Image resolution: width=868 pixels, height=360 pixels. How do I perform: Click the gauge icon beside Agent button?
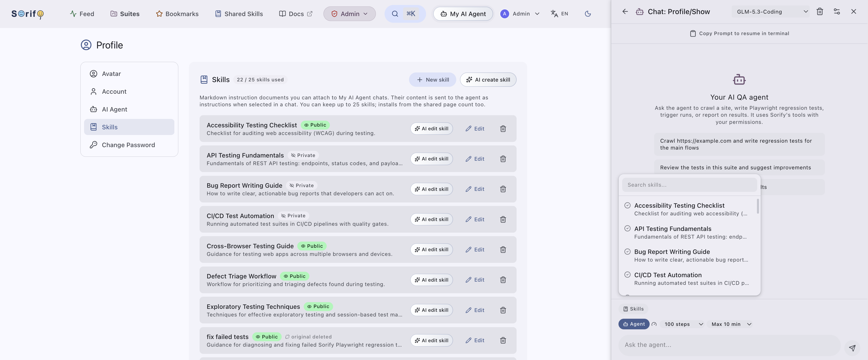click(654, 324)
